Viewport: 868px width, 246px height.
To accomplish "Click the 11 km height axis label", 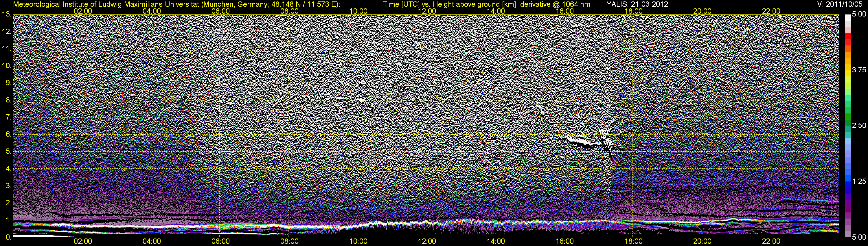I will click(x=6, y=49).
